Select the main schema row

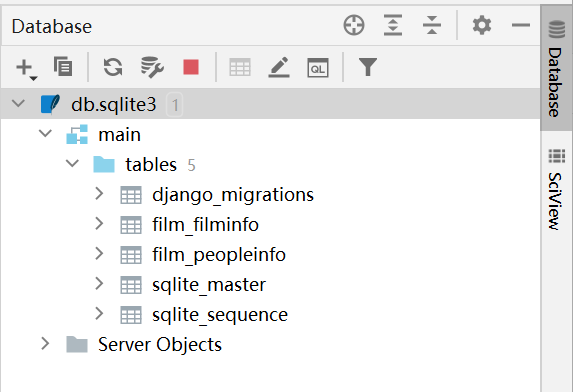pyautogui.click(x=270, y=134)
